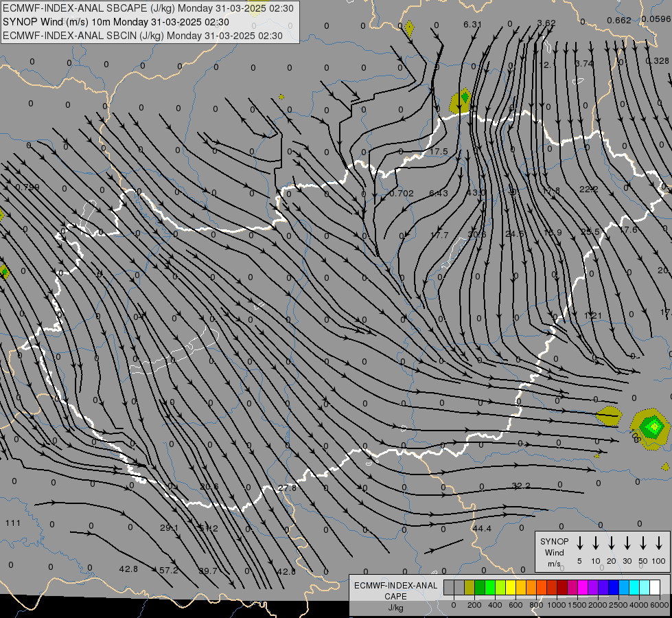The height and width of the screenshot is (618, 672).
Task: Click the wind legend arrow above 20
Action: [x=612, y=543]
